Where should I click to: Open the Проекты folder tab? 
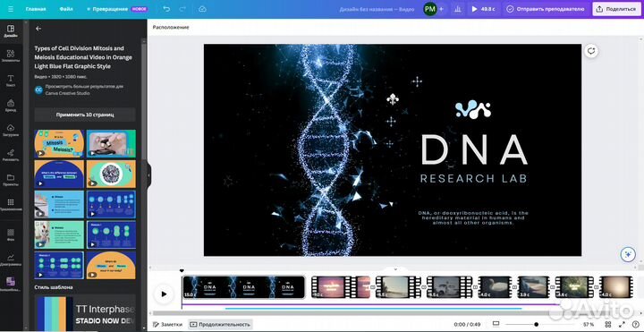[11, 180]
